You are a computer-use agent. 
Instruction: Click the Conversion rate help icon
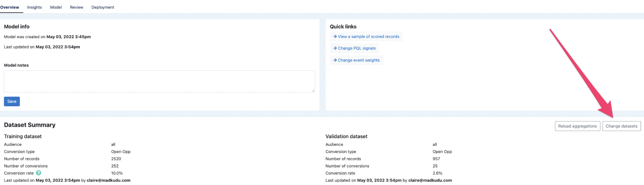click(38, 173)
